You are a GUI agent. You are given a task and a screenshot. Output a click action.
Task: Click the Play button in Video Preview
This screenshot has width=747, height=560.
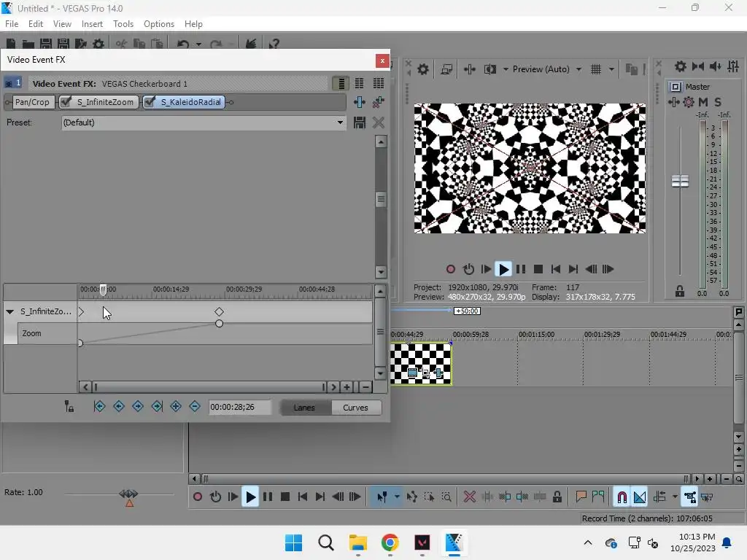(x=503, y=270)
